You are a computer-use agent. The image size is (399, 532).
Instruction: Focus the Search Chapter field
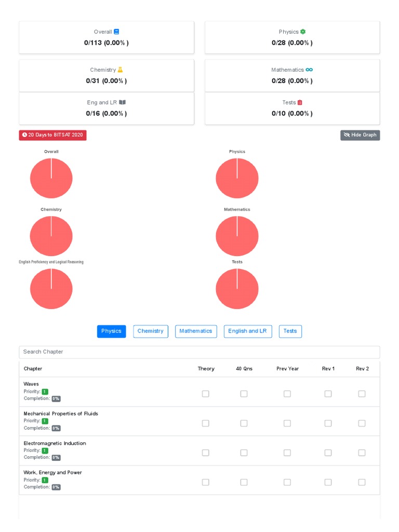pos(199,352)
